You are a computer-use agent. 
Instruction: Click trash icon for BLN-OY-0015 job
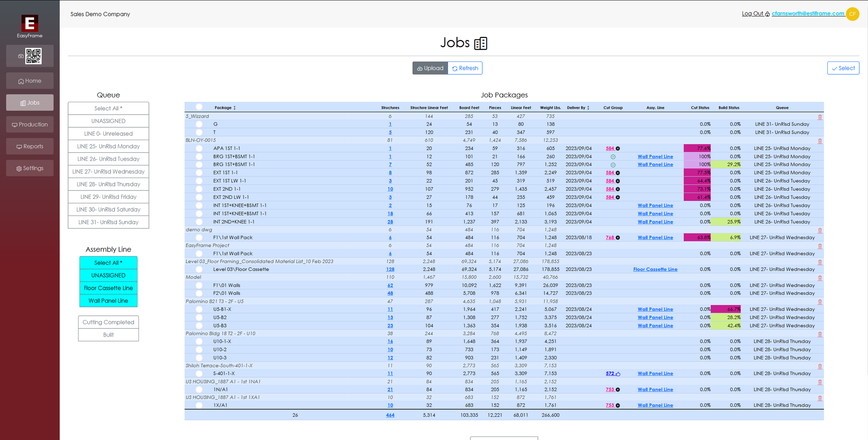[820, 141]
